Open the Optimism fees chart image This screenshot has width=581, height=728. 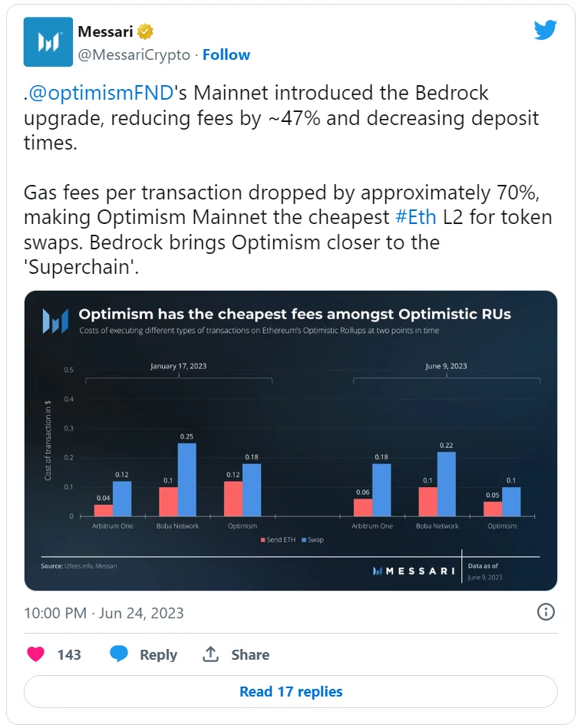pyautogui.click(x=291, y=441)
